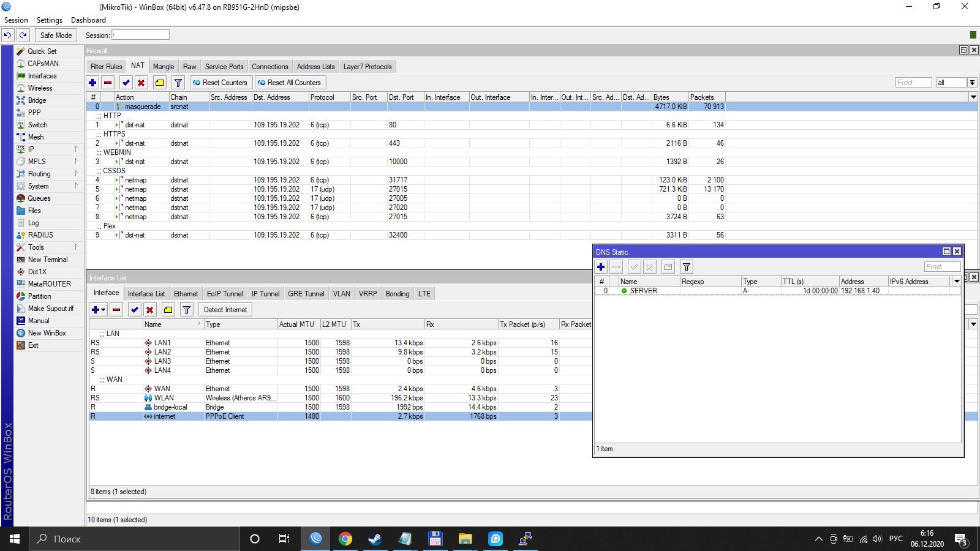Open CAPsMAN sidebar item

point(43,64)
